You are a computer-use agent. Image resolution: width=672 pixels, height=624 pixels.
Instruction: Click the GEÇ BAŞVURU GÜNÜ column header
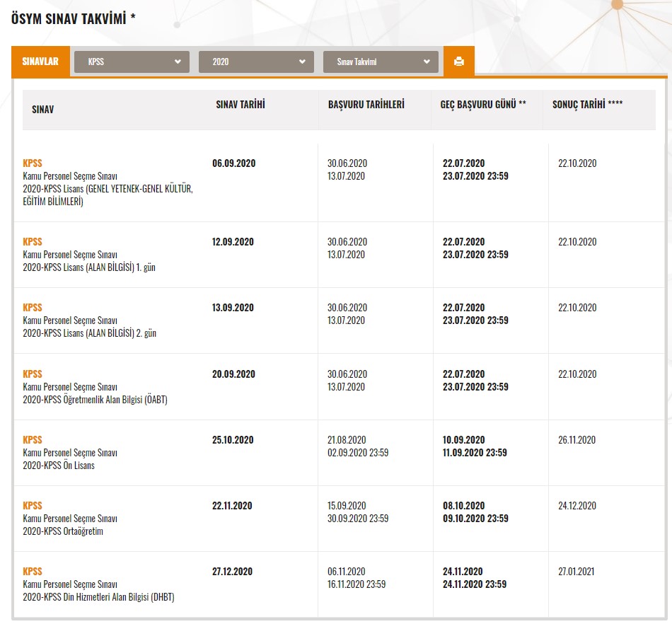[x=483, y=105]
